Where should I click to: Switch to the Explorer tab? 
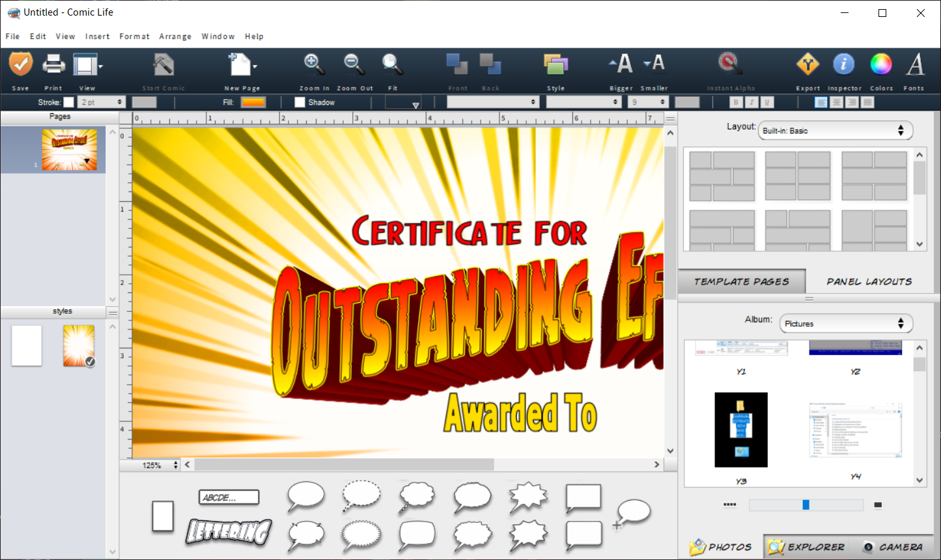pos(806,546)
